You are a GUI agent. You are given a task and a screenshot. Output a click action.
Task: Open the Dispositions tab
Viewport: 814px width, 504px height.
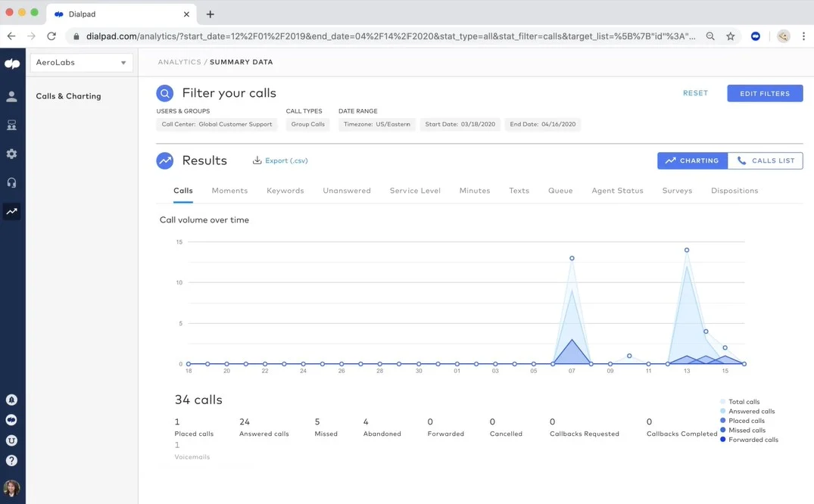pos(734,191)
